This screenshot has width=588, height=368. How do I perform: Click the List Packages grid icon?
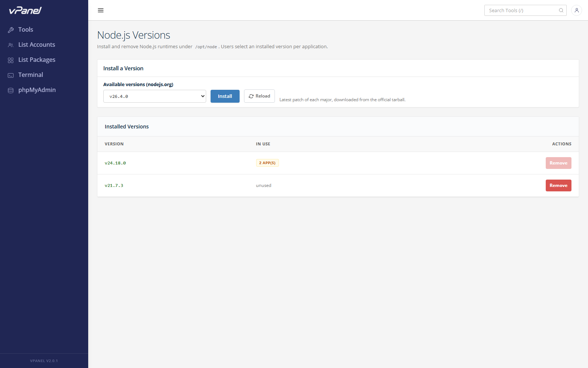pyautogui.click(x=11, y=60)
